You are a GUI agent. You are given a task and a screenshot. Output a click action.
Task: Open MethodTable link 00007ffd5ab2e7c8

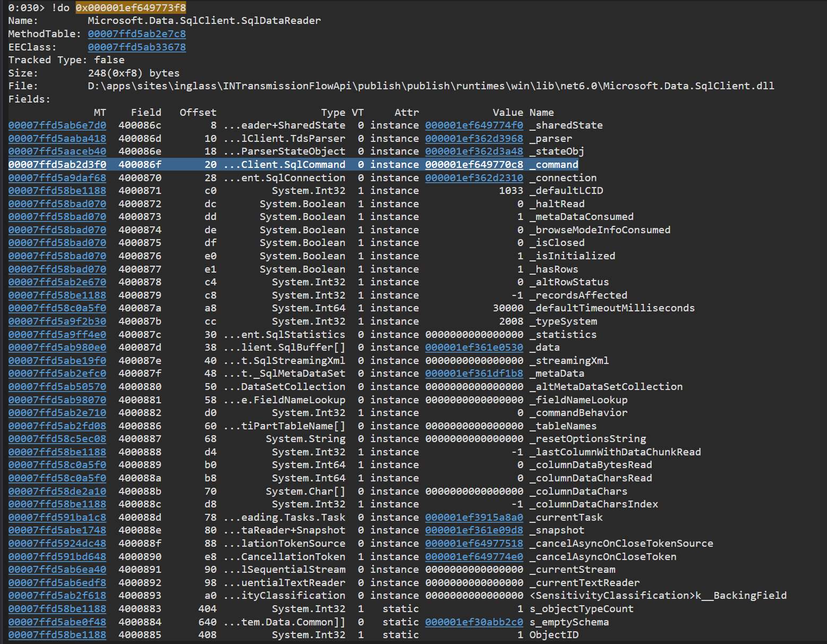point(137,34)
